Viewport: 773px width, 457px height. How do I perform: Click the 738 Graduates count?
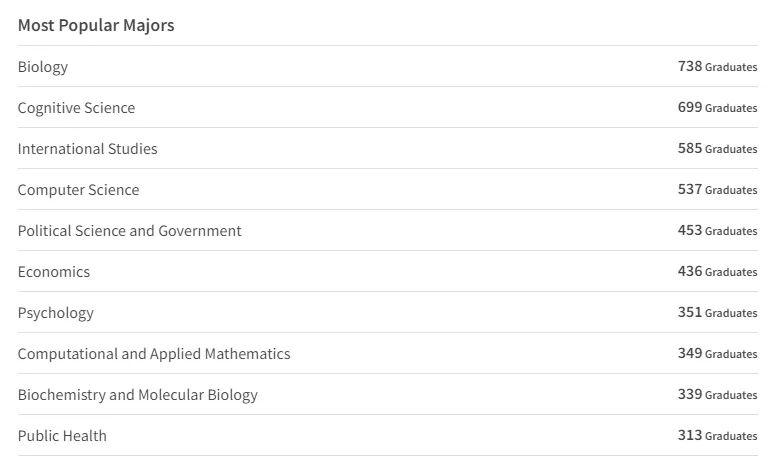(x=717, y=67)
